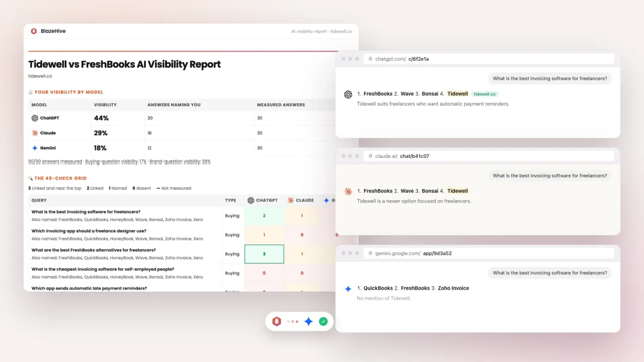The image size is (644, 362).
Task: Click the Claude avatar beside its answer
Action: click(348, 192)
